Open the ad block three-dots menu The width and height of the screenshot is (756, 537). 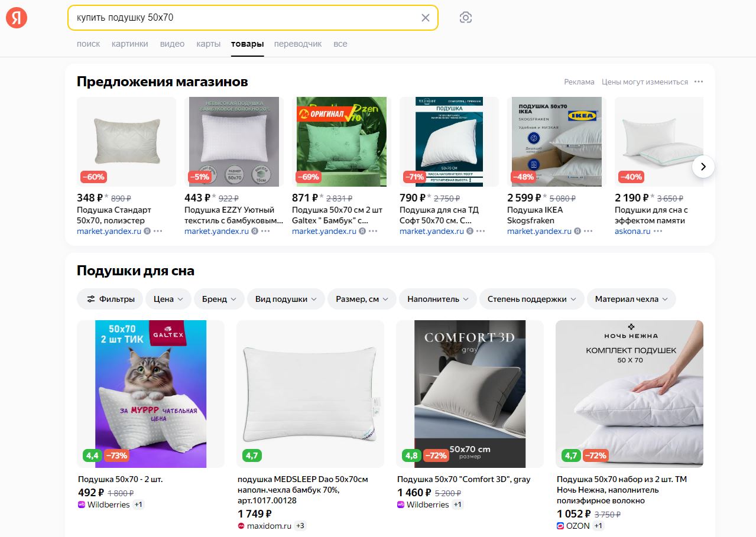699,82
